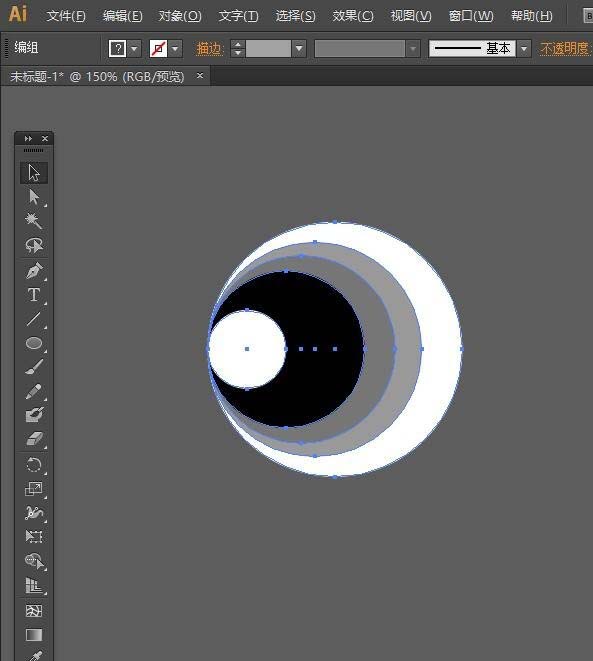This screenshot has width=593, height=661.
Task: Adjust the stroke weight stepper arrows
Action: [238, 48]
